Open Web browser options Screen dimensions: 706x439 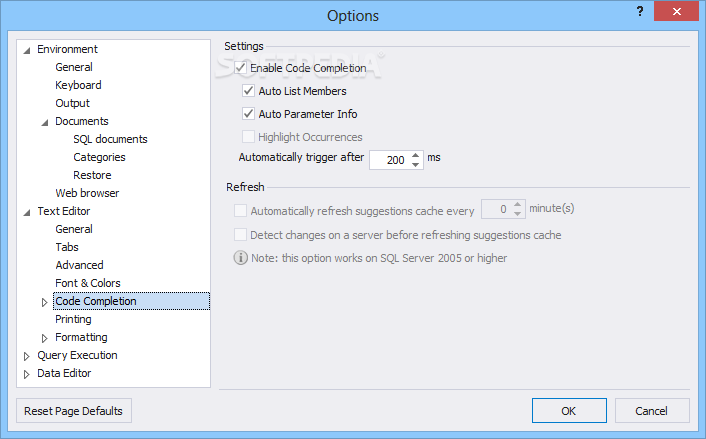87,193
